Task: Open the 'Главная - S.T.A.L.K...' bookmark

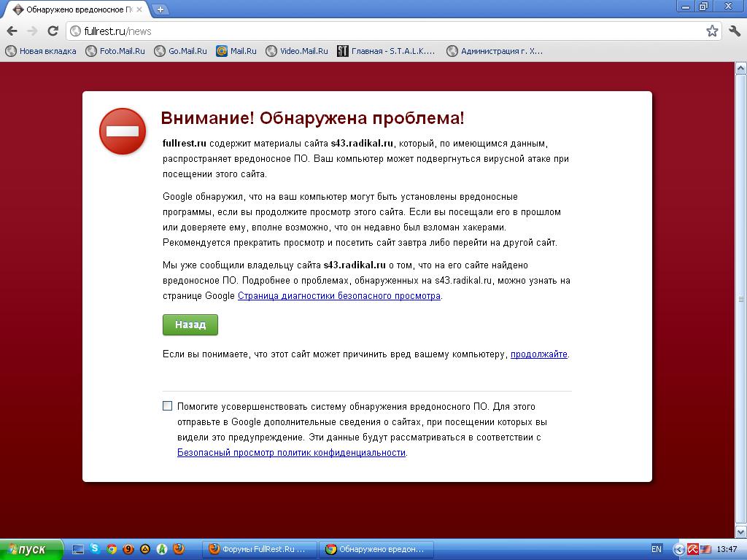Action: (x=387, y=51)
